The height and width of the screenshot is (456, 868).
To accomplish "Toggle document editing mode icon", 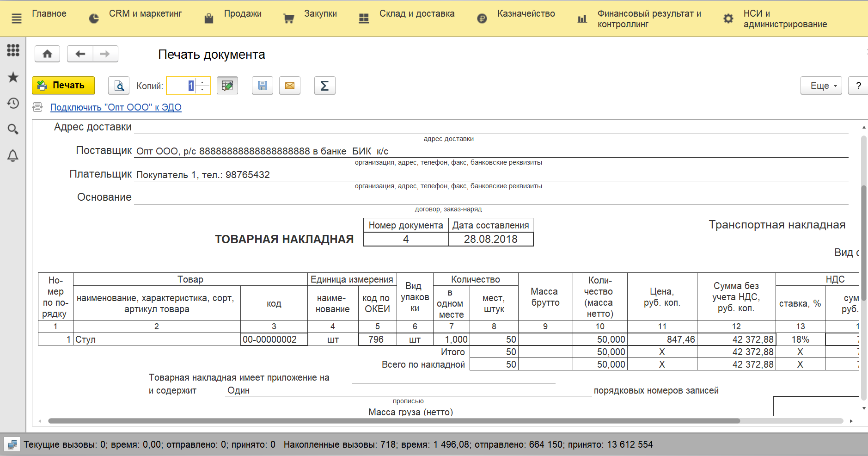I will click(x=227, y=86).
